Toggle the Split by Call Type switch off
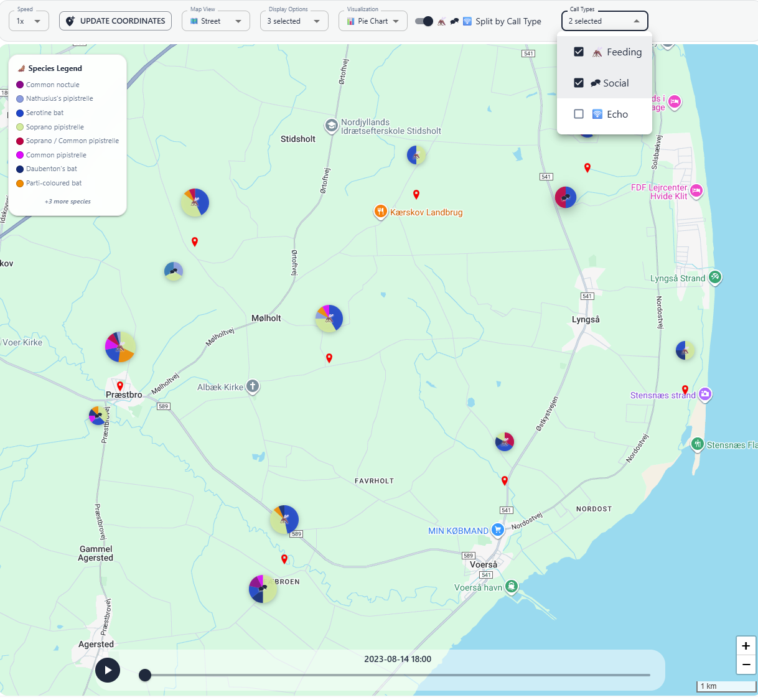Viewport: 758px width, 700px height. pos(424,21)
